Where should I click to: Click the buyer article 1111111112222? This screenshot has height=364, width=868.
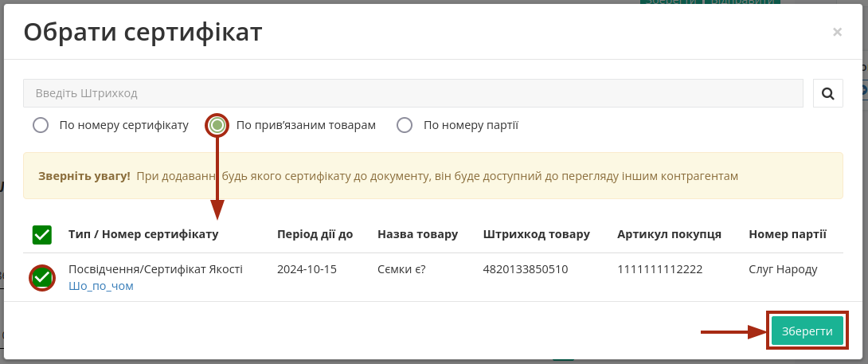click(660, 270)
